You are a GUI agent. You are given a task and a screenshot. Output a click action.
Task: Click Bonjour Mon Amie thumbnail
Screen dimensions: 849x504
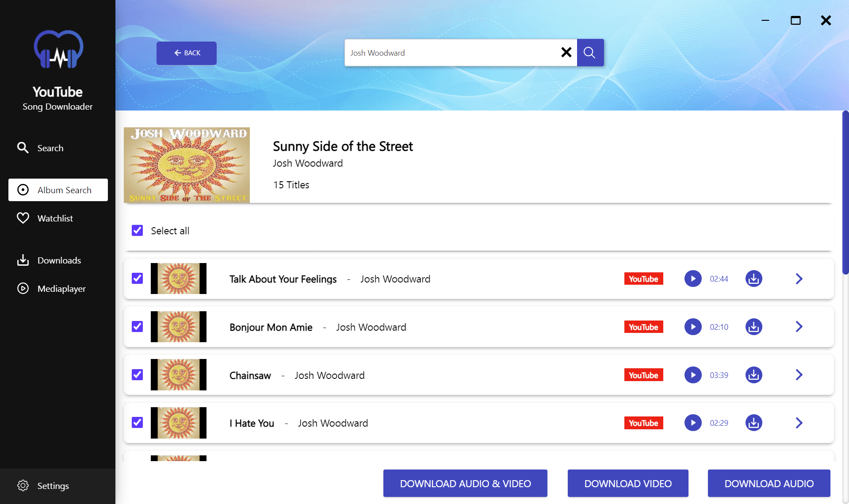(179, 327)
